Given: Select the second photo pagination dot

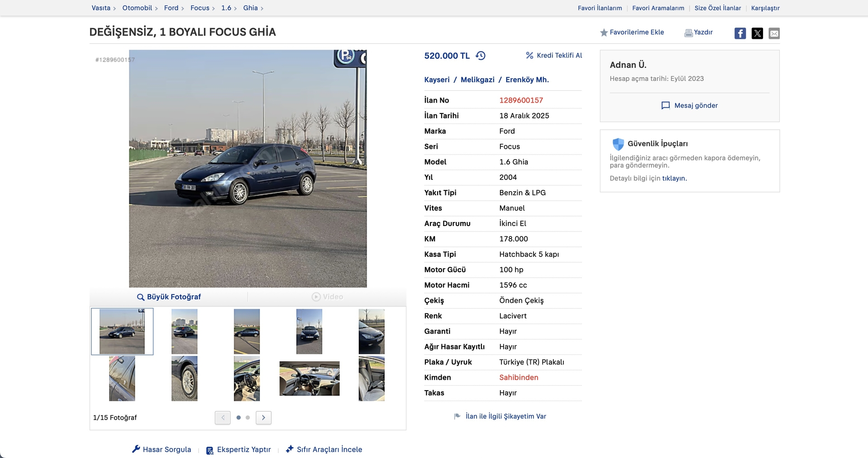Looking at the screenshot, I should [247, 418].
